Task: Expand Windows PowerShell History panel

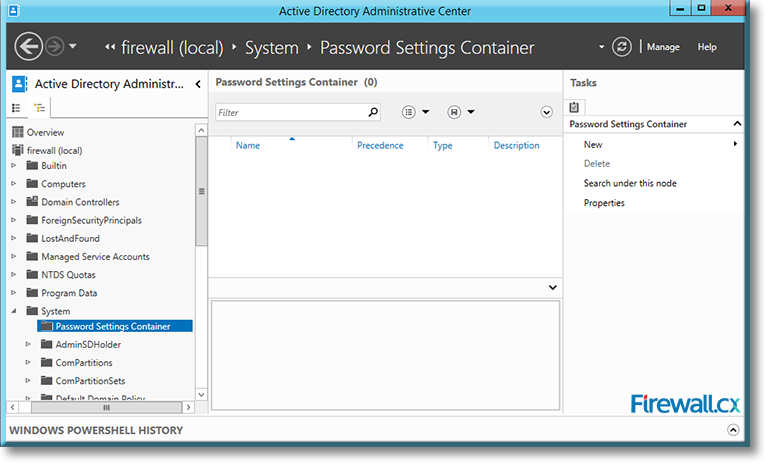Action: point(733,430)
